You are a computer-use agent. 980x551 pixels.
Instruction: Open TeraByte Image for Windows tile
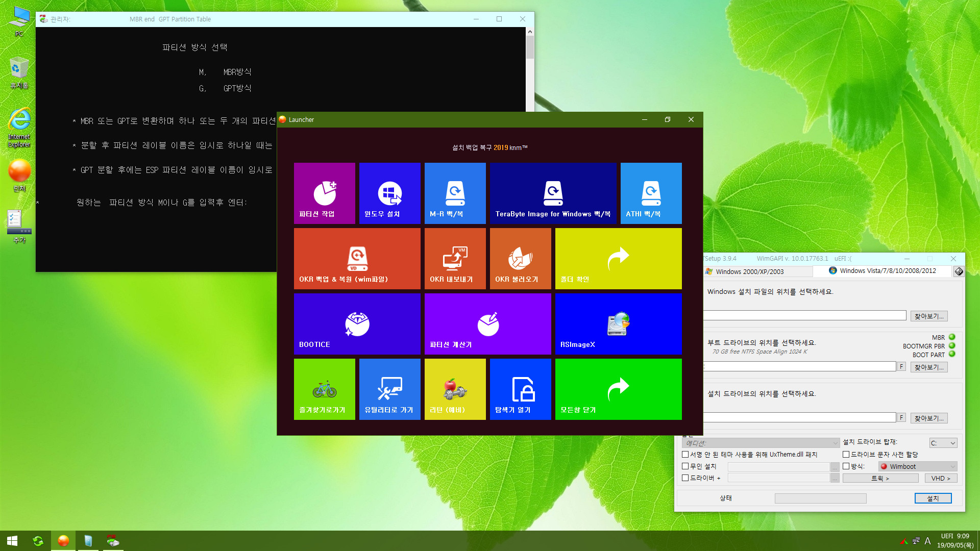[553, 193]
